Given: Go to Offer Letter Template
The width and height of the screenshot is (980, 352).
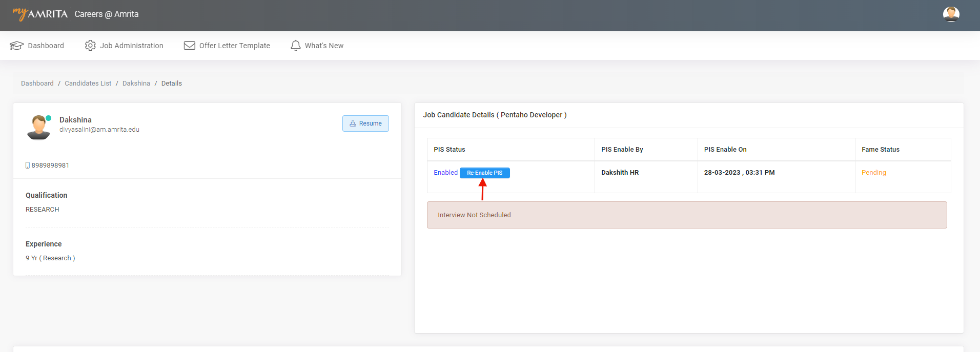Looking at the screenshot, I should point(234,46).
